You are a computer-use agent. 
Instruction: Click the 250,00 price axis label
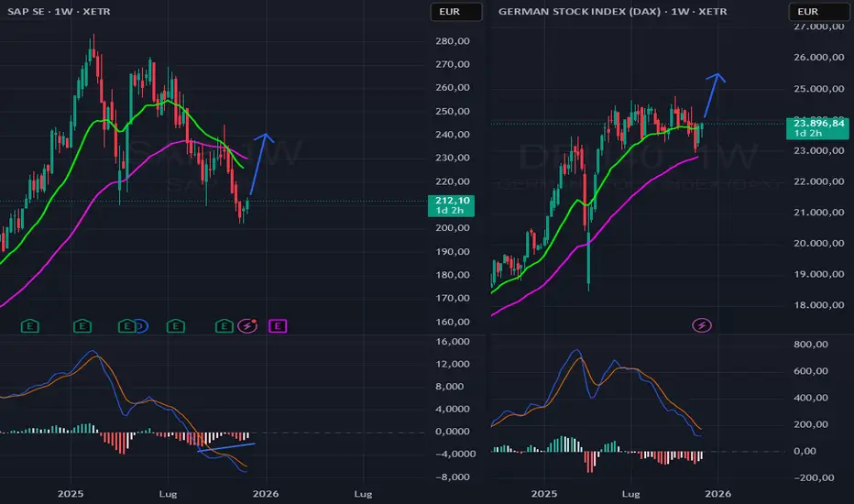click(x=453, y=111)
